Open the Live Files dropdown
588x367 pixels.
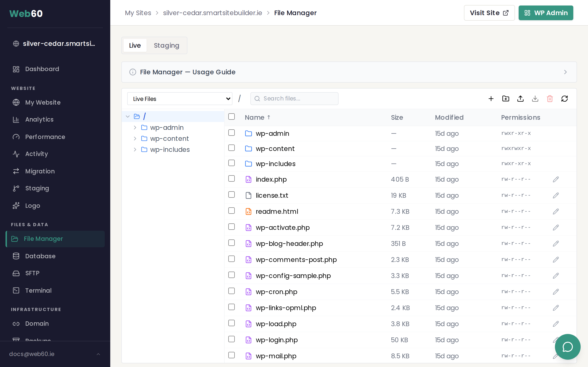[x=180, y=99]
